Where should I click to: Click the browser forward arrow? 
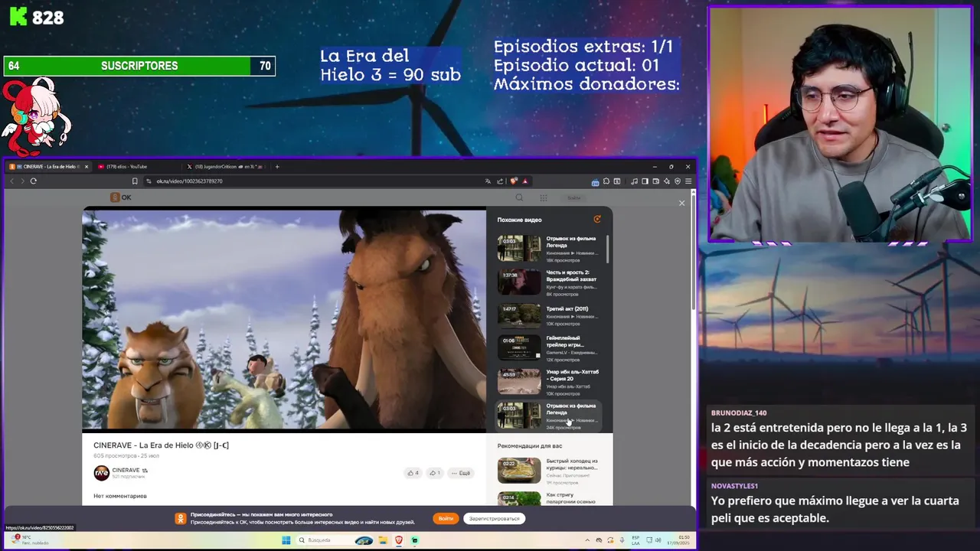coord(22,181)
